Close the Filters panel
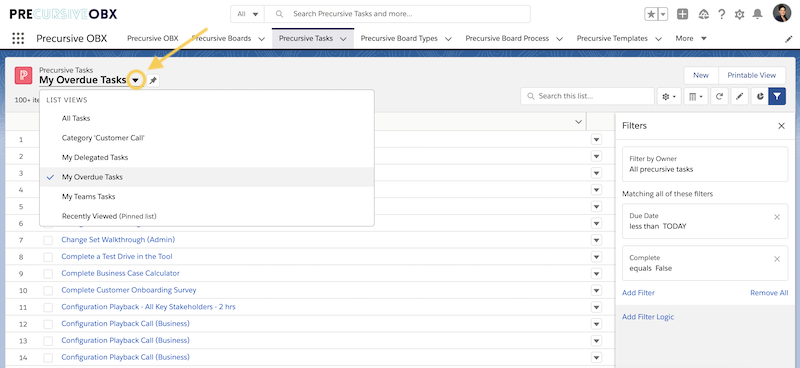This screenshot has width=800, height=368. [781, 126]
